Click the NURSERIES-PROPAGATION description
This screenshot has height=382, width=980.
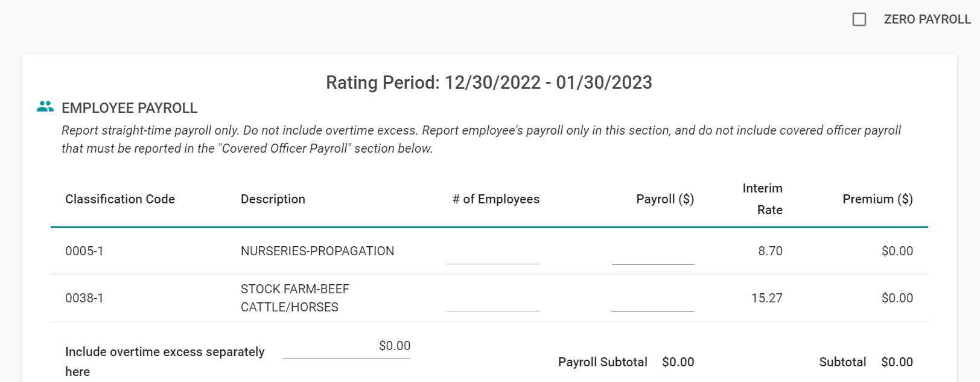[x=317, y=251]
